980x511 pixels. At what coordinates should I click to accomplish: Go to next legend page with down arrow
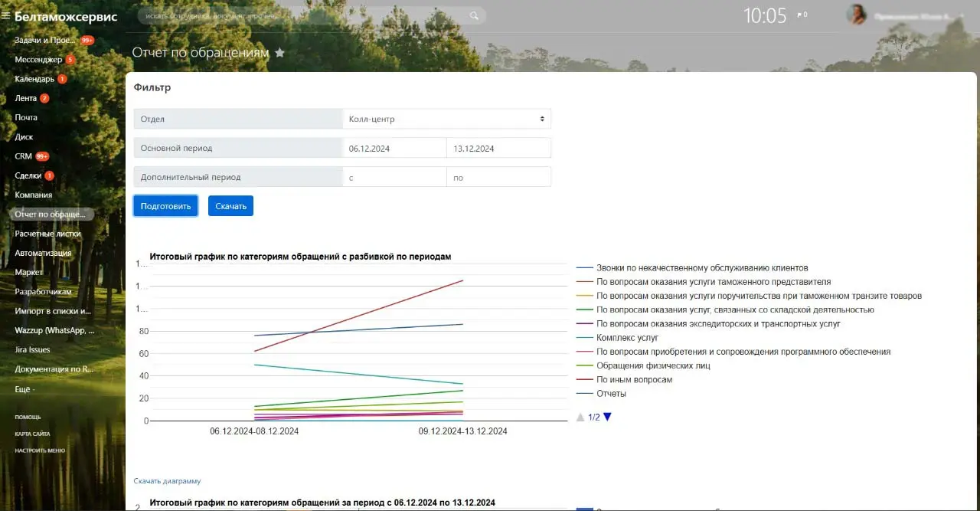point(607,418)
